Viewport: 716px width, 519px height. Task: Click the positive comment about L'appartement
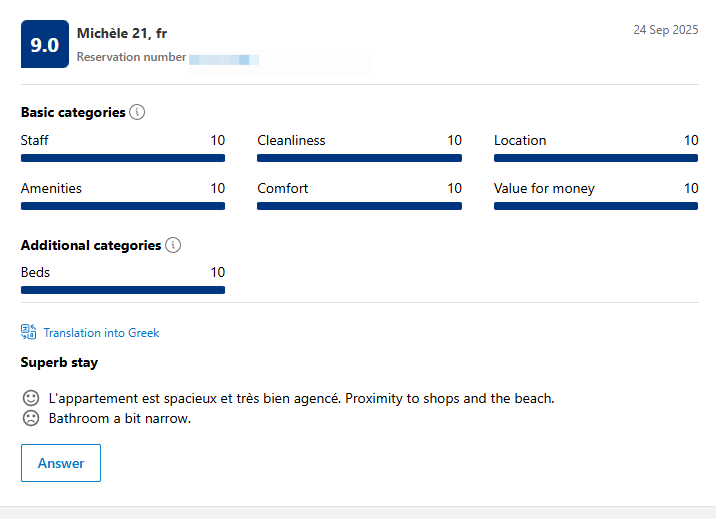click(x=301, y=398)
